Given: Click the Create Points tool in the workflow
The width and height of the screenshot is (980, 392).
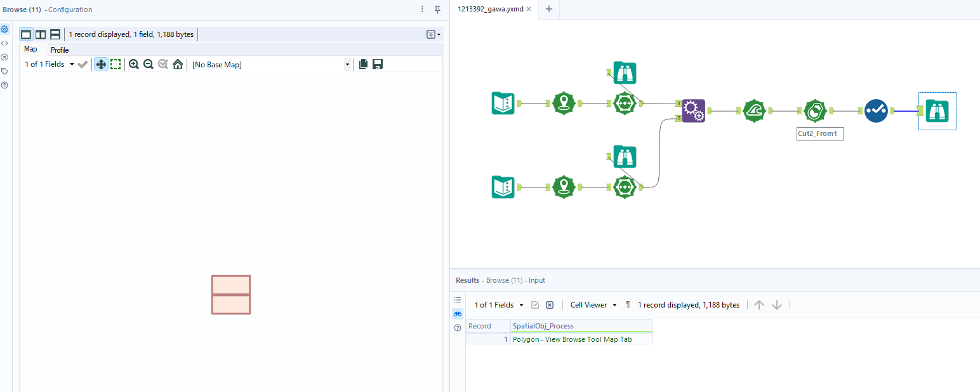Looking at the screenshot, I should tap(564, 102).
